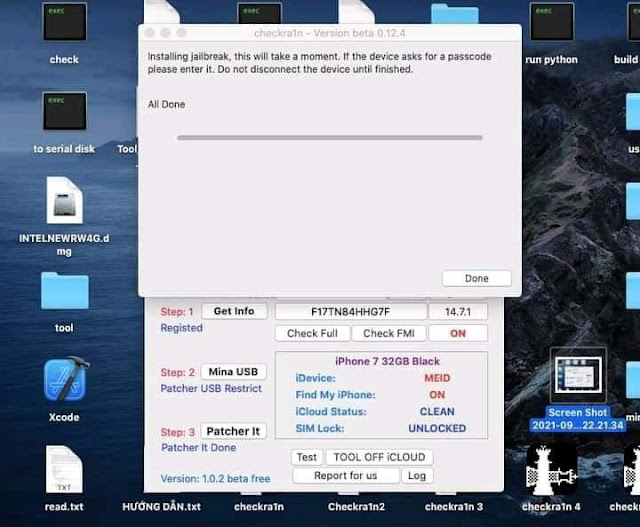Click the Check Full button
Viewport: 640px width, 527px height.
click(x=312, y=333)
